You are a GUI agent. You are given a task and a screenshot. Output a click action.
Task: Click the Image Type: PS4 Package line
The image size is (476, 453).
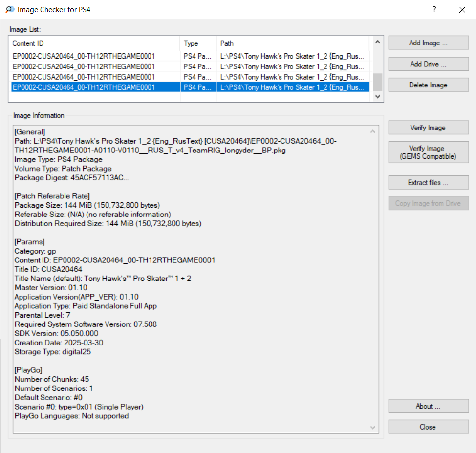click(59, 159)
